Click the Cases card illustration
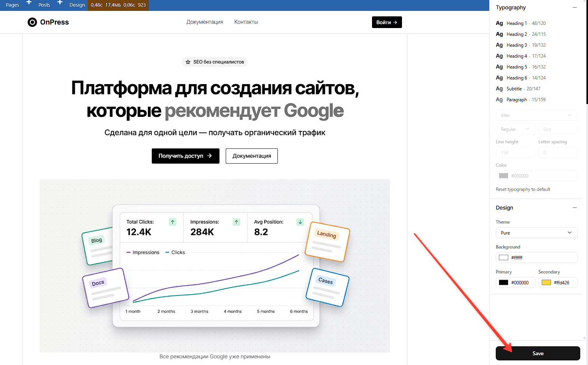 (x=327, y=287)
